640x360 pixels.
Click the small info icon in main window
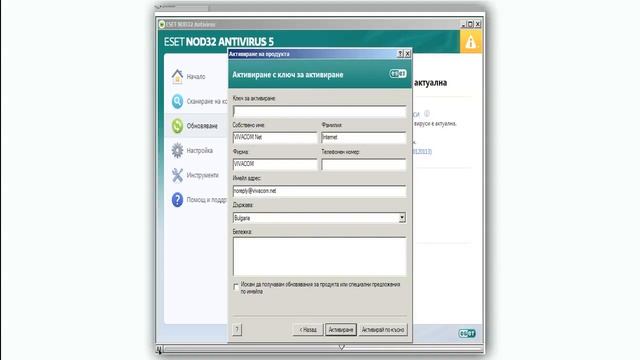pos(427,113)
